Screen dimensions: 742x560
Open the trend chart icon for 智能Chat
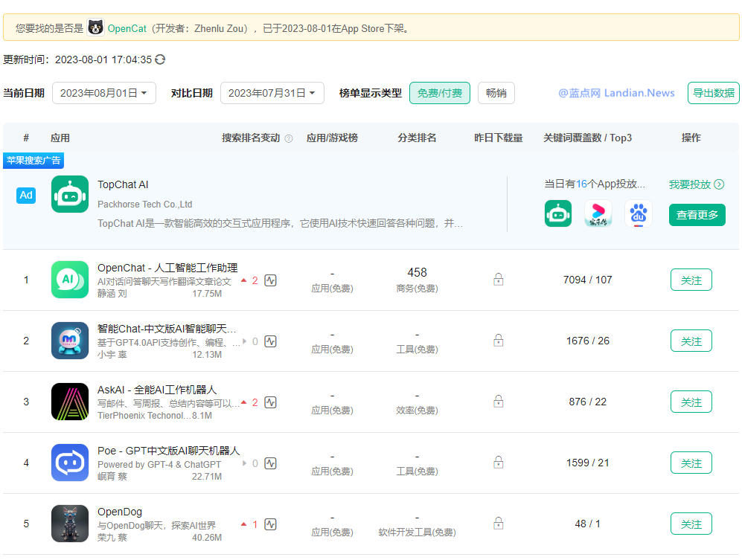point(271,341)
